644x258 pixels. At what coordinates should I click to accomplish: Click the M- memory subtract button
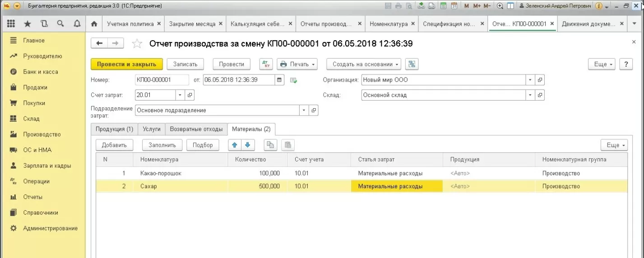click(x=487, y=6)
